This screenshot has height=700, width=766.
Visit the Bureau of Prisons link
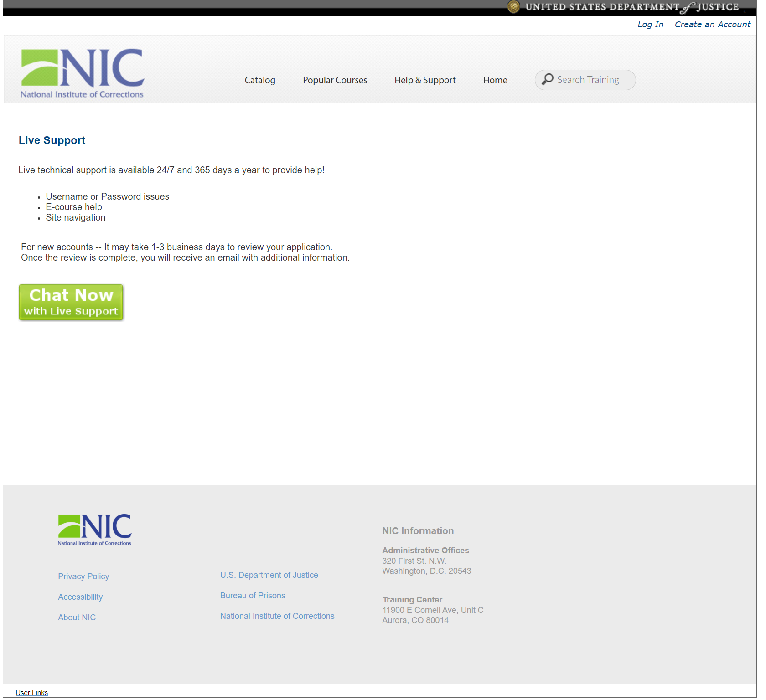(252, 595)
